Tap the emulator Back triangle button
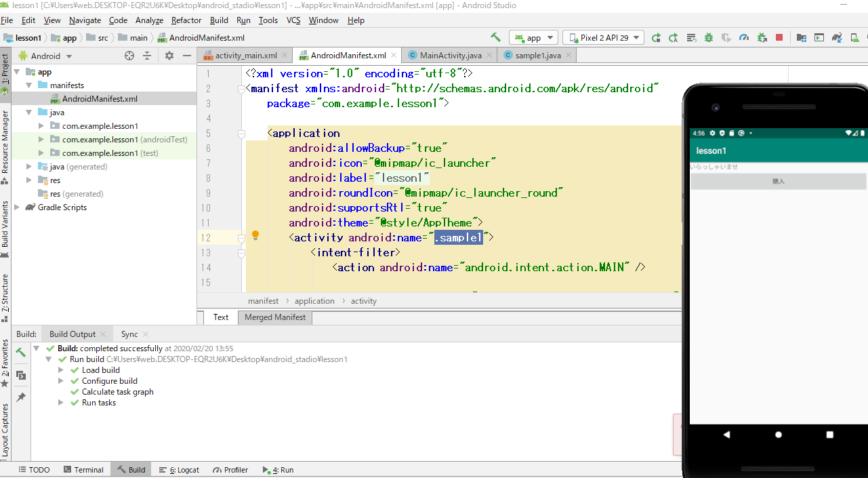Image resolution: width=868 pixels, height=478 pixels. click(727, 435)
